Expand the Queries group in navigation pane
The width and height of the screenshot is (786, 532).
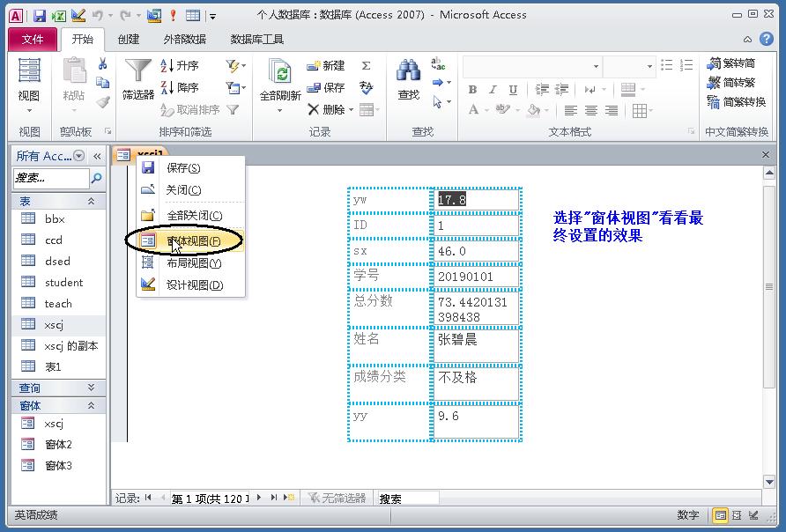click(x=91, y=388)
